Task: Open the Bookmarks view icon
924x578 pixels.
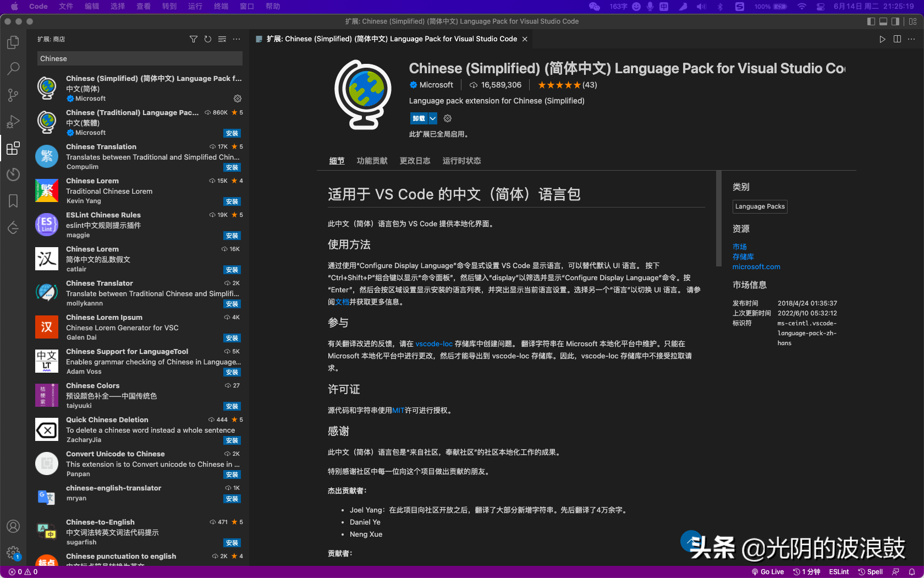Action: [x=13, y=201]
